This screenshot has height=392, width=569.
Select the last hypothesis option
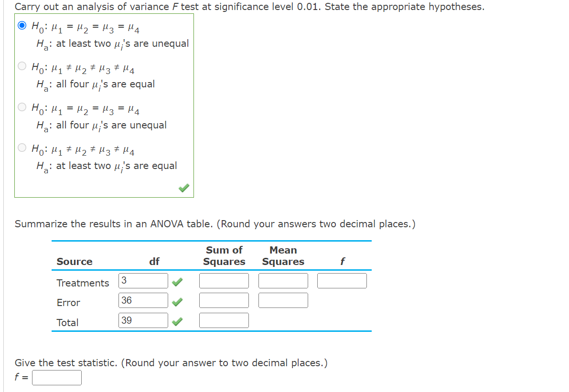[22, 148]
